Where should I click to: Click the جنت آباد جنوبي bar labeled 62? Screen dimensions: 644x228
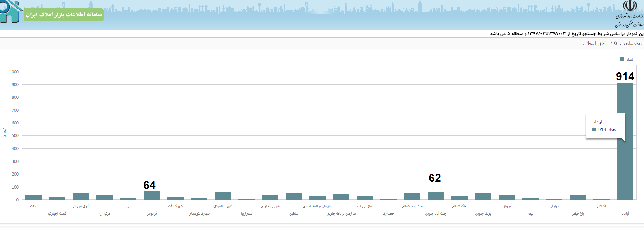[436, 195]
